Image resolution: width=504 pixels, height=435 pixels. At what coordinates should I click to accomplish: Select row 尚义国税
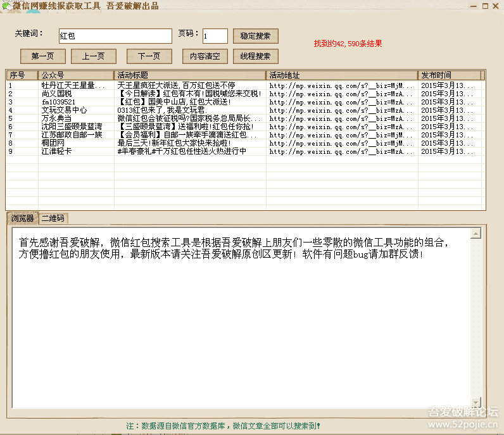(x=246, y=94)
